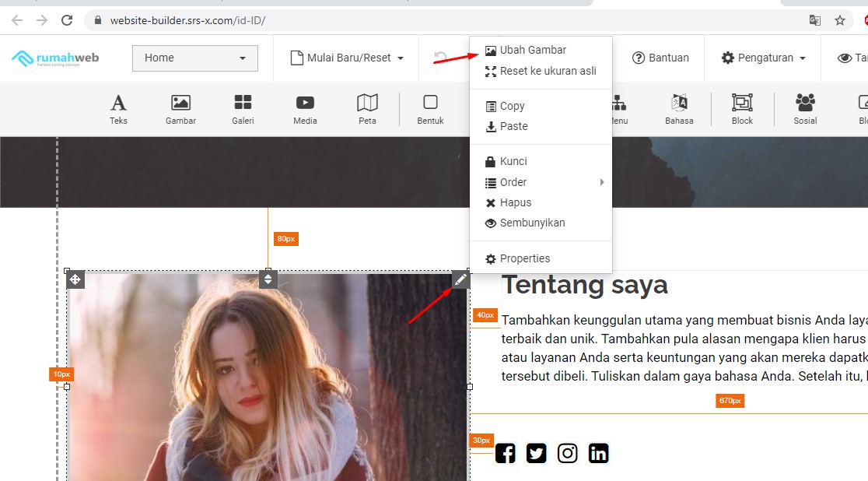Choose the Bentuk shape tool
868x481 pixels.
[x=430, y=109]
